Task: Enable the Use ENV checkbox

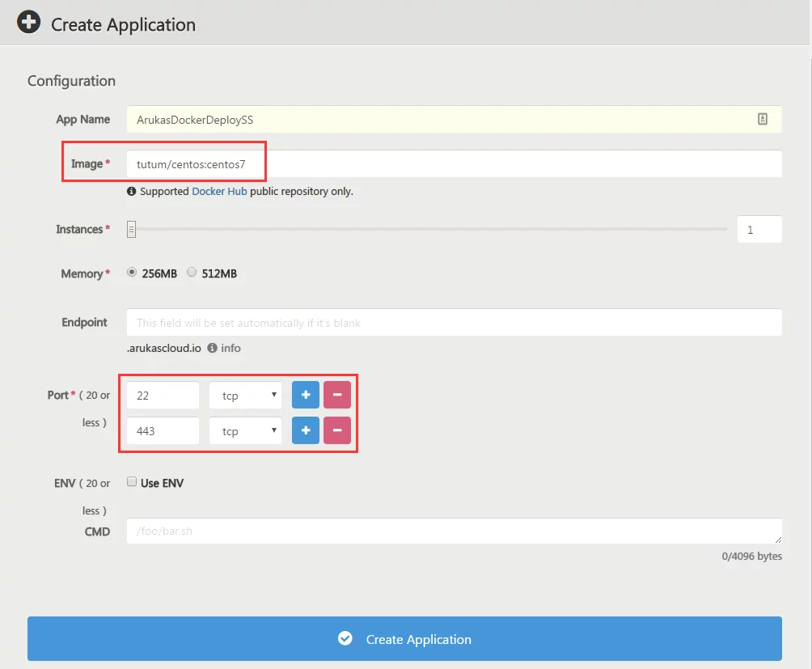Action: click(x=132, y=482)
